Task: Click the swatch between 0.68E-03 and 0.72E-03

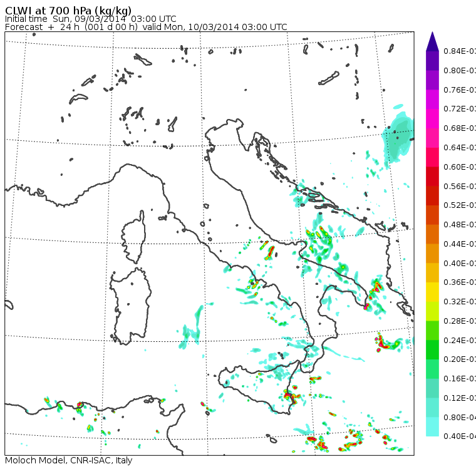Action: [432, 119]
